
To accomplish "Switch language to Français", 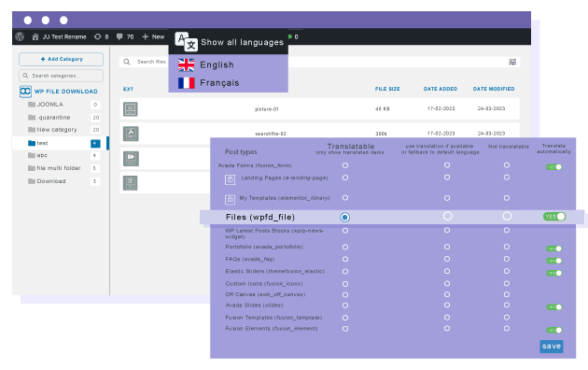I will click(208, 83).
